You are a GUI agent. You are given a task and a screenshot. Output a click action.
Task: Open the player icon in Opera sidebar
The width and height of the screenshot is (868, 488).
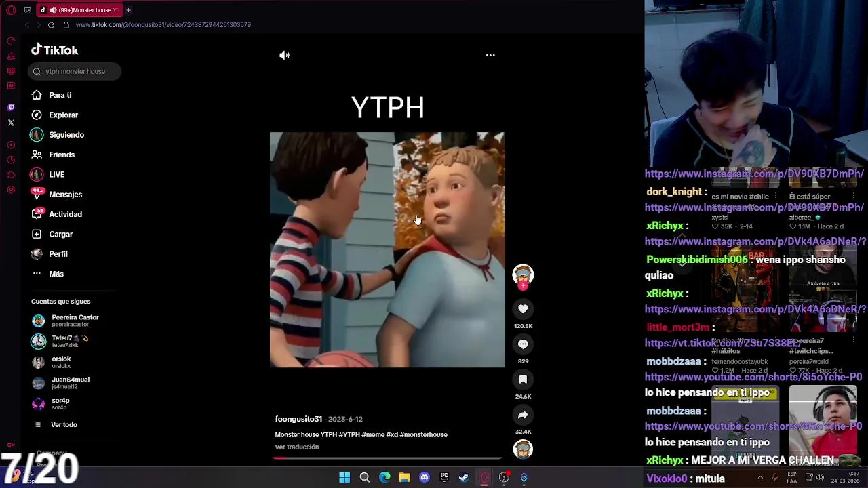(x=11, y=145)
